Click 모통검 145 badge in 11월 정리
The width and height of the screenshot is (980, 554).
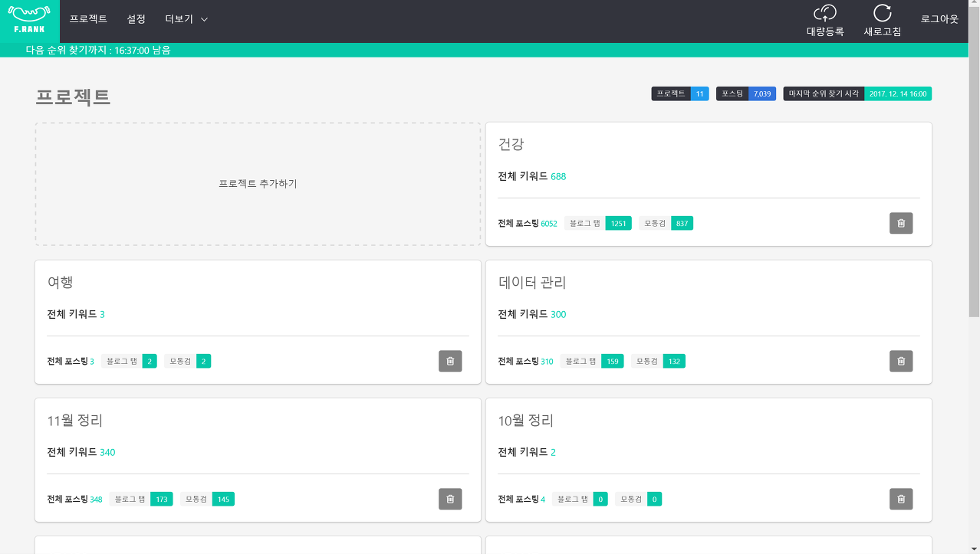point(207,499)
